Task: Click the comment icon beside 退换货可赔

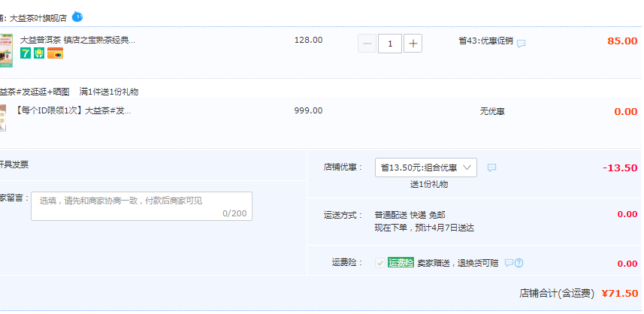Action: (509, 263)
